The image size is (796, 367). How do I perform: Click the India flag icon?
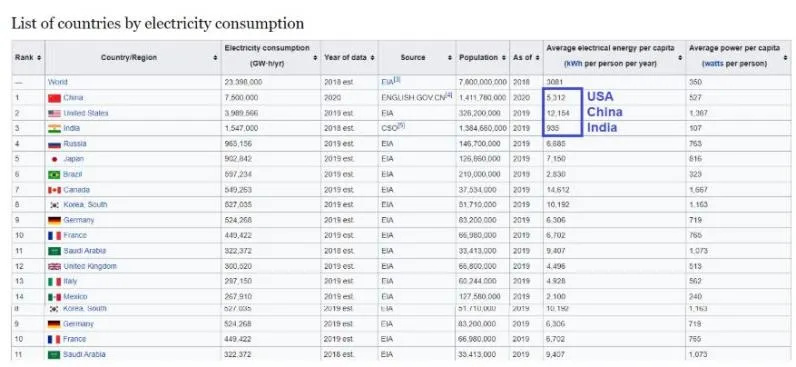54,128
